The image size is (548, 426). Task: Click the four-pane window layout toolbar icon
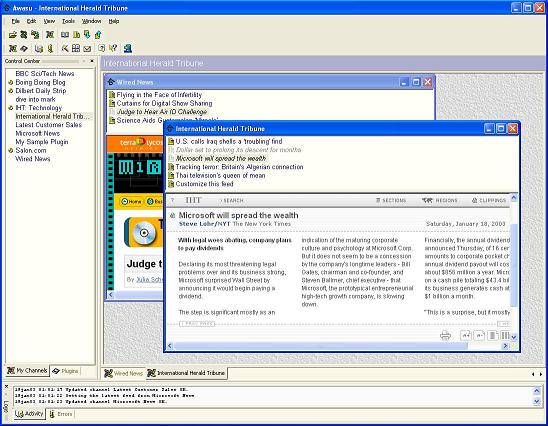coord(76,48)
